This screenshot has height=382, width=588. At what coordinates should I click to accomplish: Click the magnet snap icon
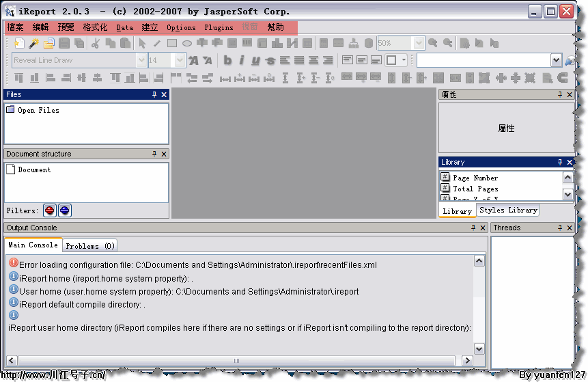[x=562, y=78]
